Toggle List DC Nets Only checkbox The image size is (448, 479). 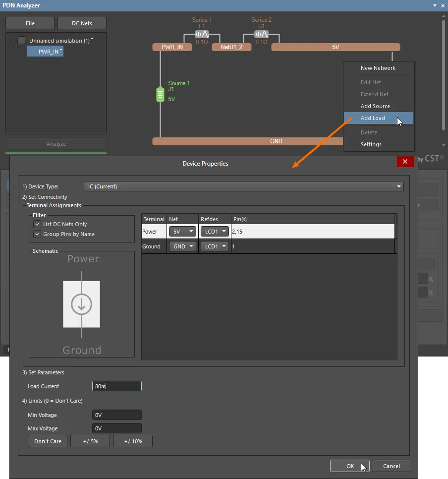click(x=37, y=224)
